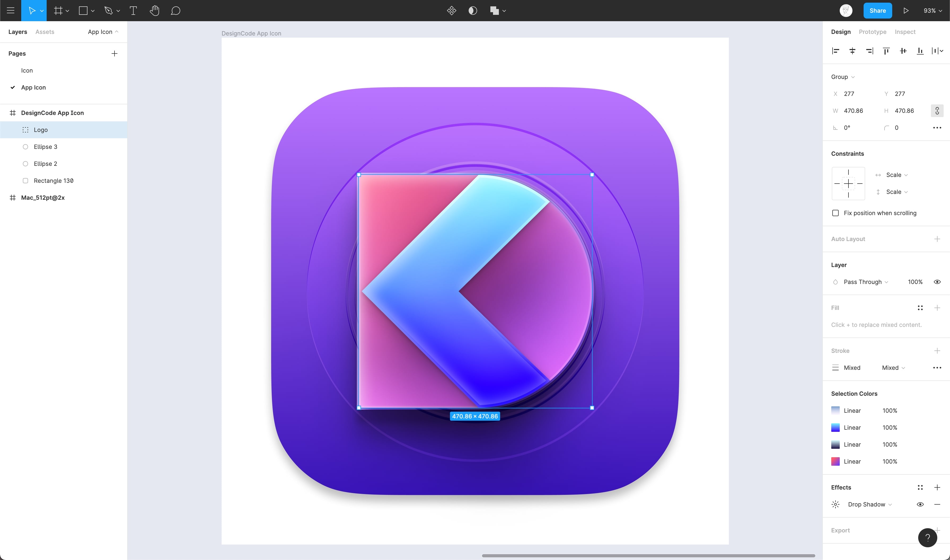Open the 93% zoom dropdown
Screen dimensions: 950x560
pyautogui.click(x=933, y=11)
